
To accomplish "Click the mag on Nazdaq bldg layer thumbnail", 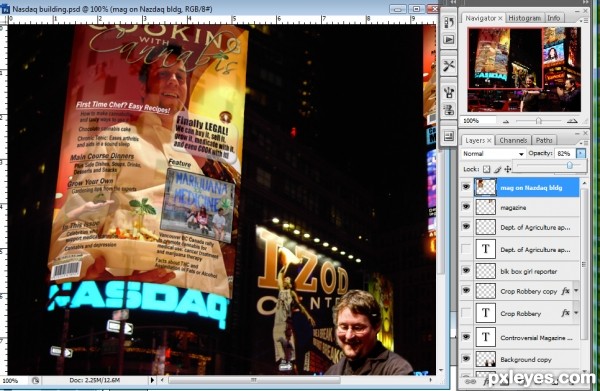I will click(x=486, y=187).
